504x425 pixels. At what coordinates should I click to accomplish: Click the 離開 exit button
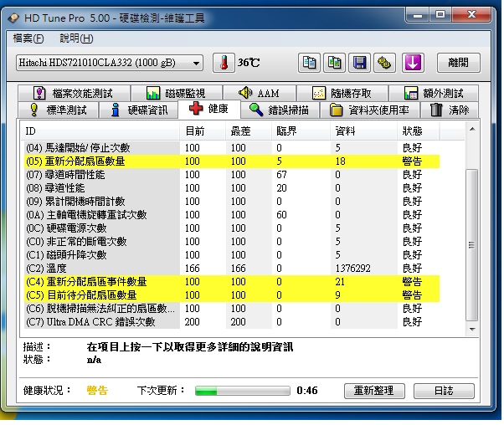[x=458, y=63]
